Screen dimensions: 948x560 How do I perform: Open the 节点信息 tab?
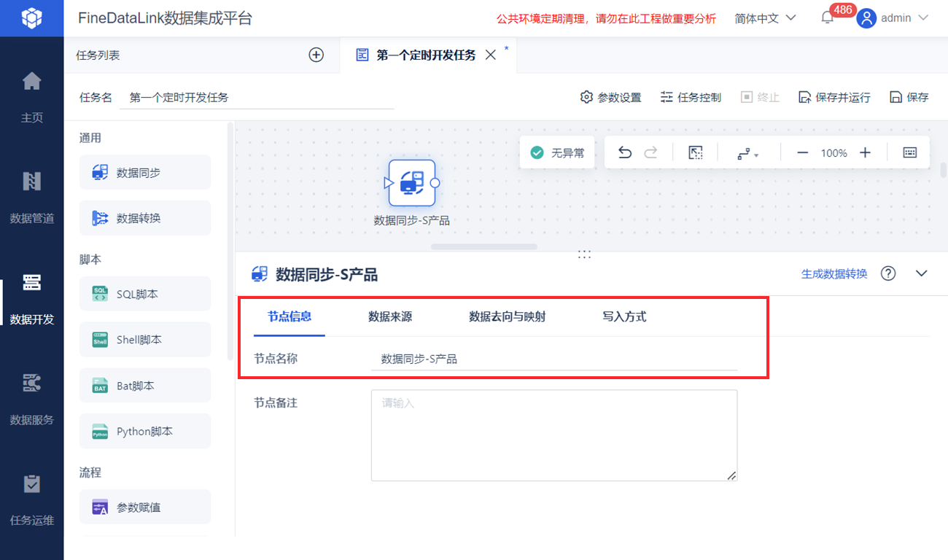(290, 316)
